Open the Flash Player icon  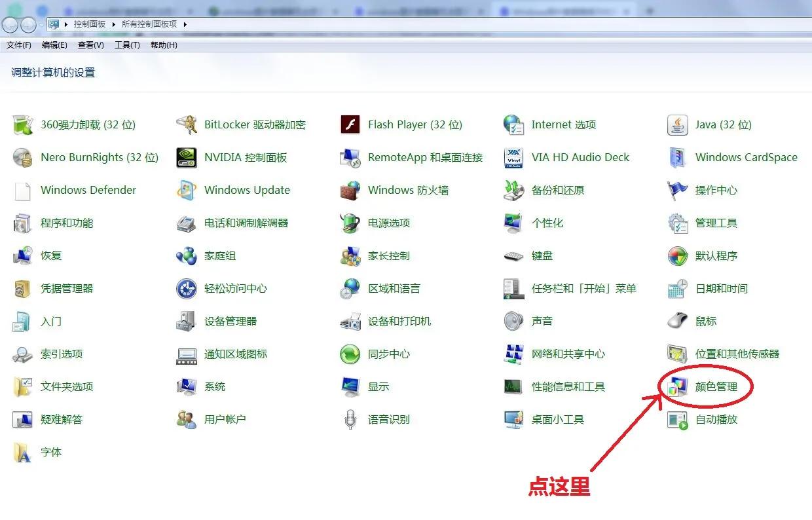click(350, 124)
